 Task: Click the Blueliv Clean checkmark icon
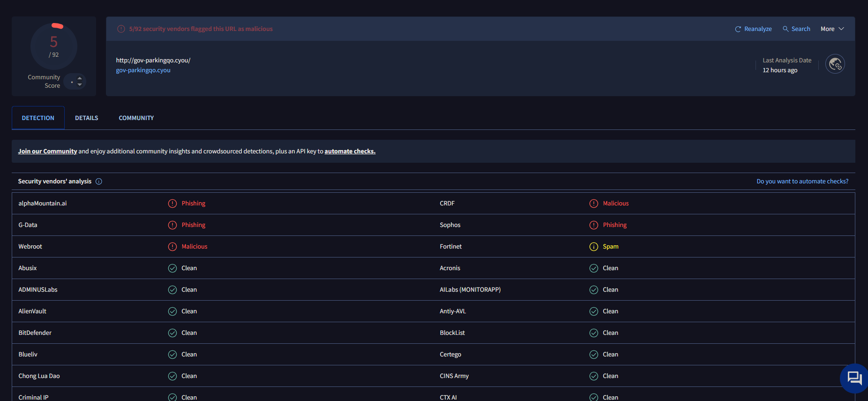click(172, 355)
